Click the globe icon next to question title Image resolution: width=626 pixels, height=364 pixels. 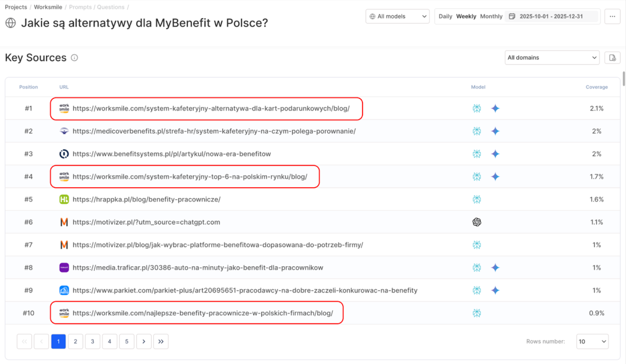click(10, 23)
